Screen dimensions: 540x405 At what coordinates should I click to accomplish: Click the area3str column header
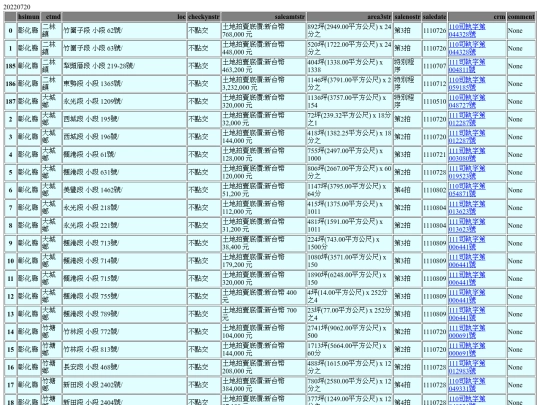click(x=349, y=17)
